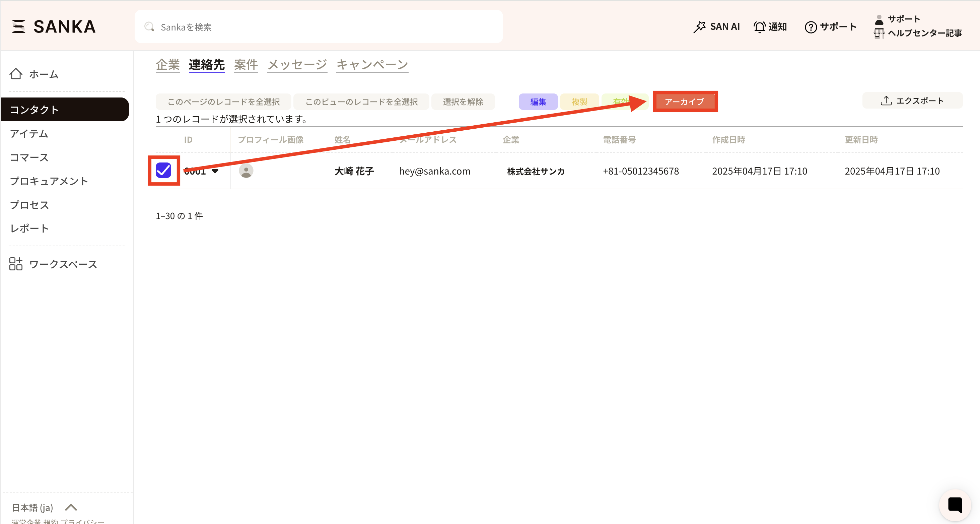Click the purple 編集 button

[x=538, y=102]
